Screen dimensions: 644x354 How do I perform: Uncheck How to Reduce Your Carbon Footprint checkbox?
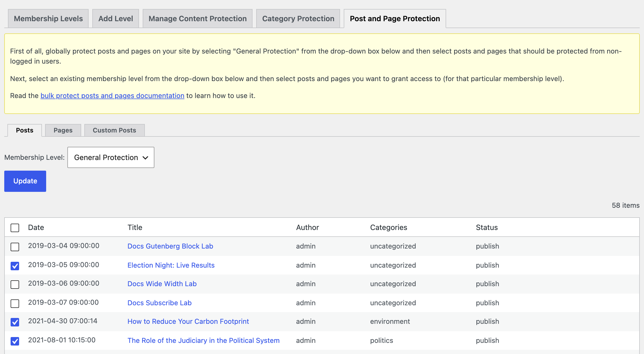[x=15, y=322]
